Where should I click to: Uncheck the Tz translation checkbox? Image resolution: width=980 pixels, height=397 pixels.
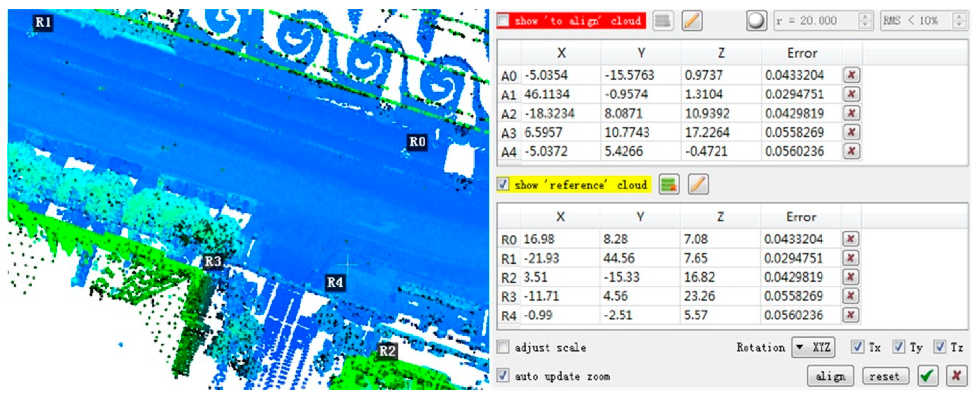click(x=940, y=347)
